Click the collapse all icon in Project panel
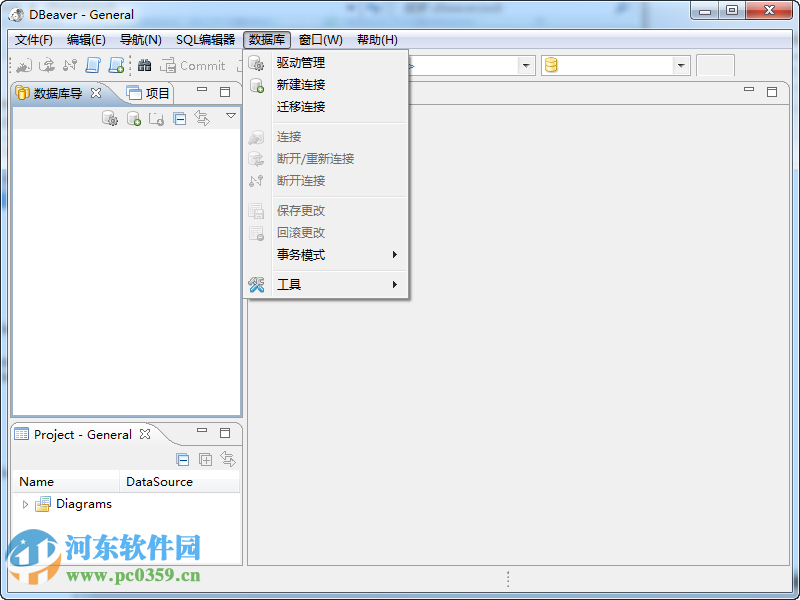The width and height of the screenshot is (800, 600). pos(183,459)
